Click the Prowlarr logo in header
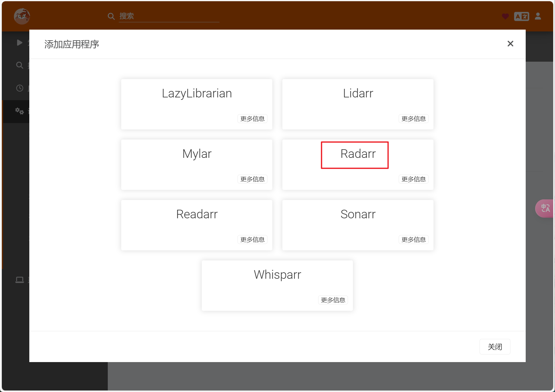 click(x=22, y=16)
